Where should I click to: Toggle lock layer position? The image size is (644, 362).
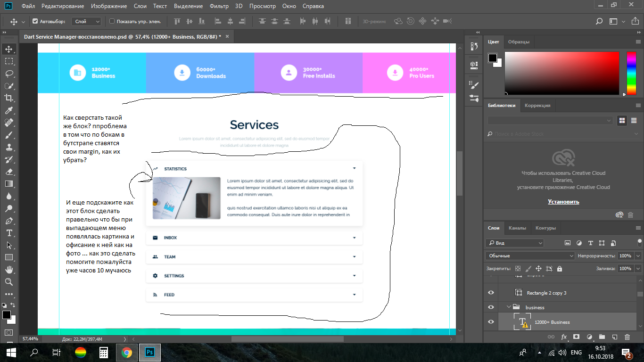pyautogui.click(x=538, y=268)
